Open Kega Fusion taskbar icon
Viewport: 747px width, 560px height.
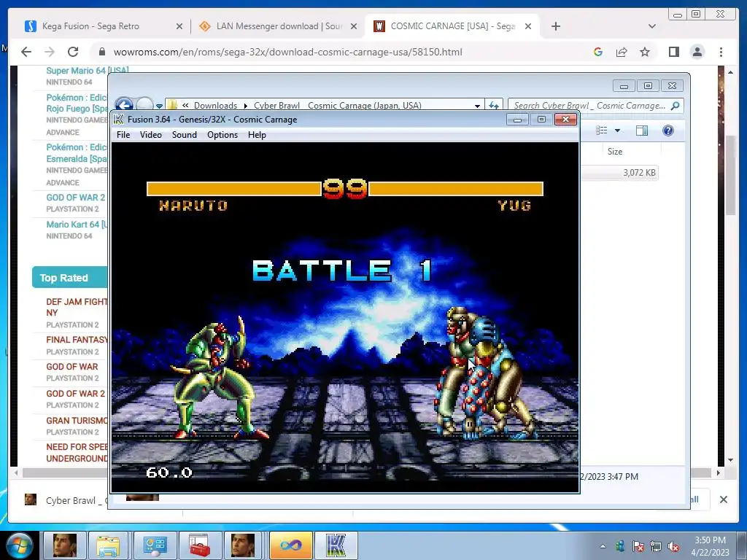[x=336, y=545]
